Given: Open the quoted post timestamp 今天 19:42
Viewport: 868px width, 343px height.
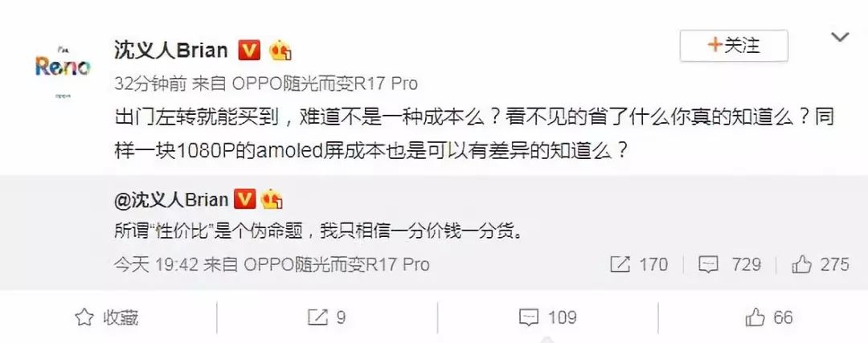Looking at the screenshot, I should click(x=156, y=264).
